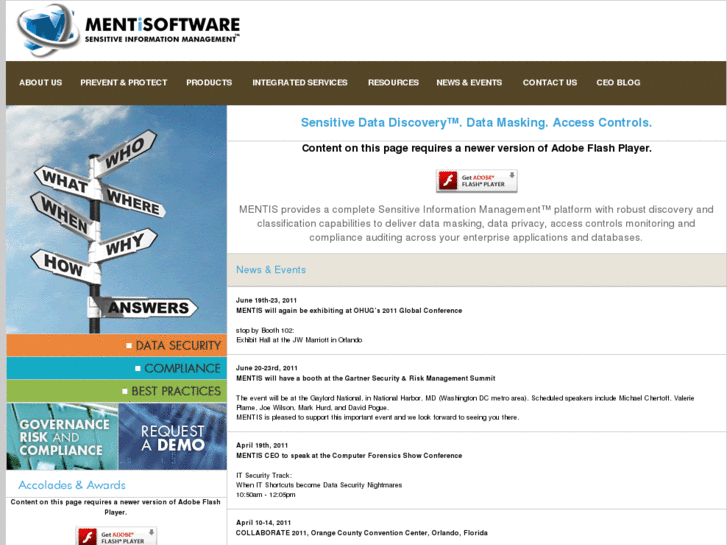Open OHUG's 2011 Global Conference news item
Image resolution: width=727 pixels, height=545 pixels.
(349, 311)
